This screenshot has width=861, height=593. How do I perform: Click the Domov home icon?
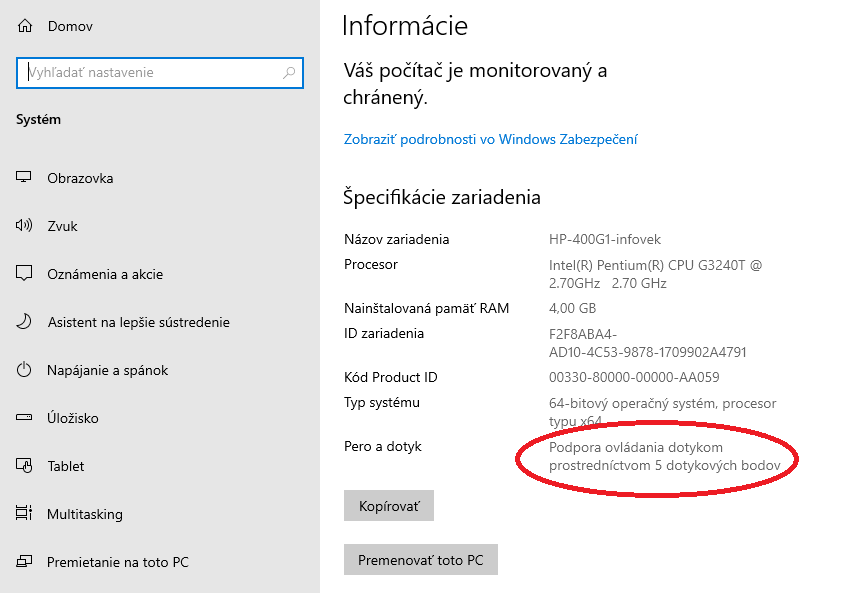click(25, 25)
